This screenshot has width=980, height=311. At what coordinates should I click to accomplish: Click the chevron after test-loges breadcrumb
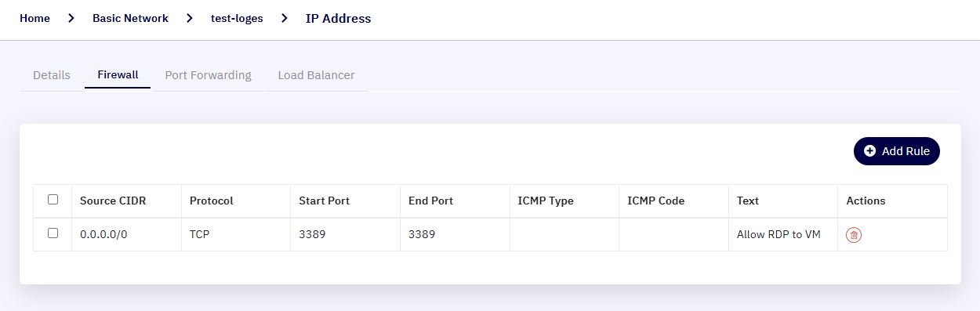tap(285, 18)
